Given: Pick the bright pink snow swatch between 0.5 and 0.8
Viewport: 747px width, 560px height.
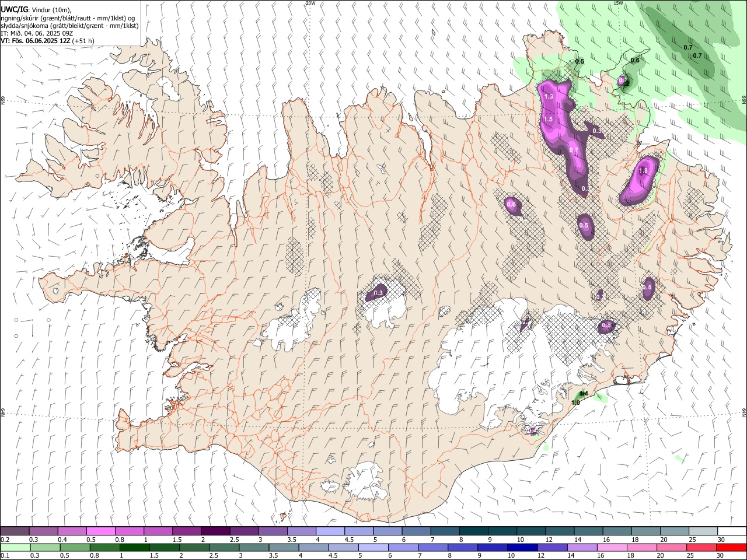Looking at the screenshot, I should click(102, 531).
